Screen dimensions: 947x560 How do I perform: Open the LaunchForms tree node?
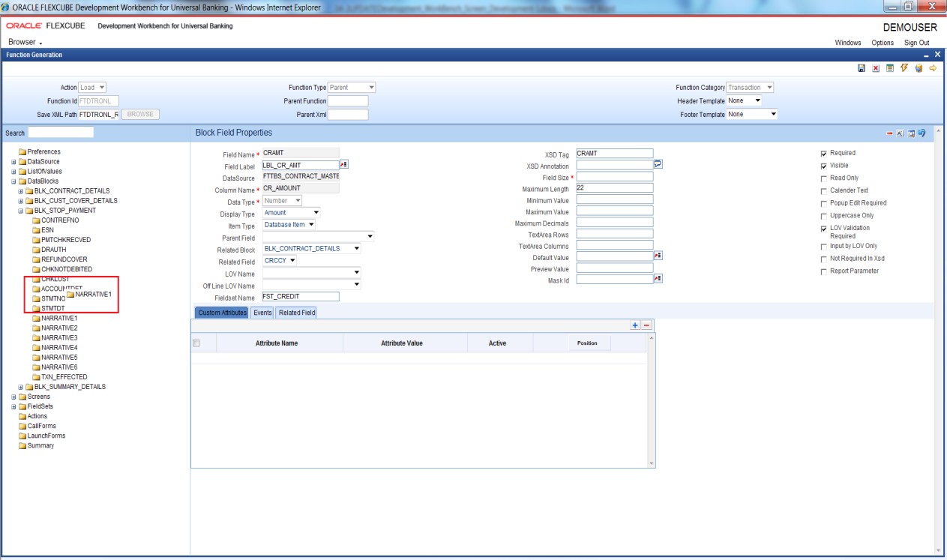coord(41,436)
